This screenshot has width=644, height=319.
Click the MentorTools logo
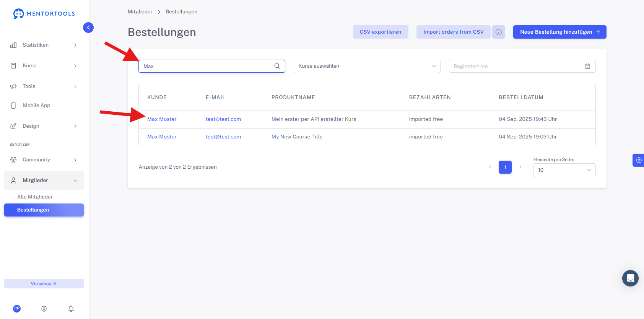44,14
